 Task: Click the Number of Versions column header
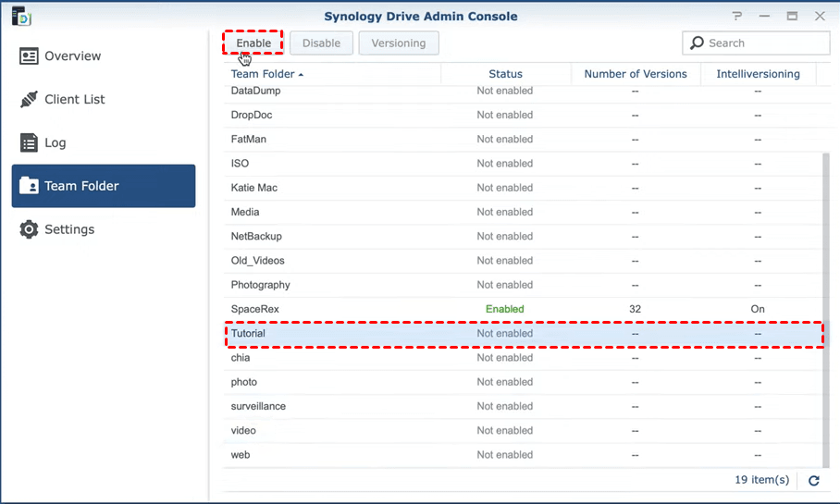point(635,74)
